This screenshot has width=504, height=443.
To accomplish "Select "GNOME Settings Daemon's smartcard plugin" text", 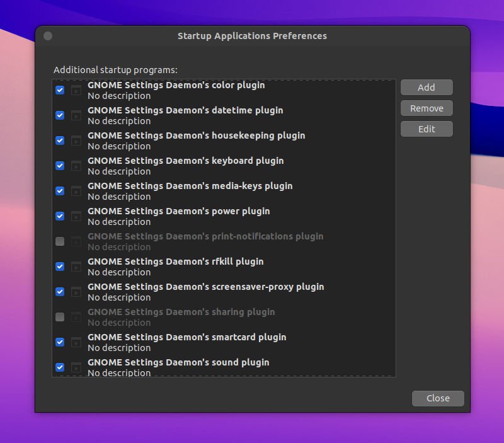I will click(x=187, y=337).
